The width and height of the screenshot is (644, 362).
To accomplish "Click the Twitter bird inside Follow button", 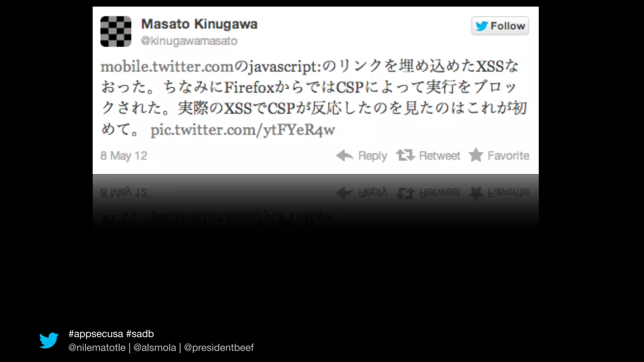I will 481,26.
